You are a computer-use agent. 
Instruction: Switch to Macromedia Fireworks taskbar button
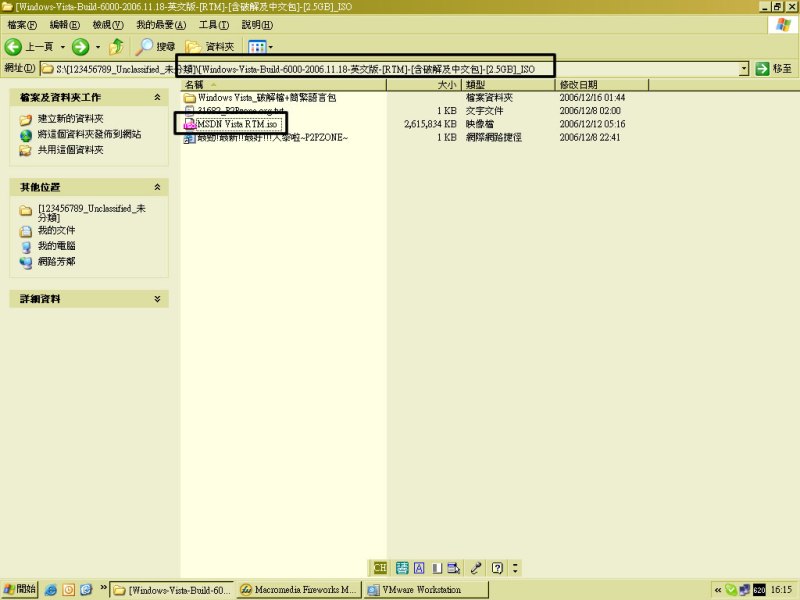tap(299, 590)
